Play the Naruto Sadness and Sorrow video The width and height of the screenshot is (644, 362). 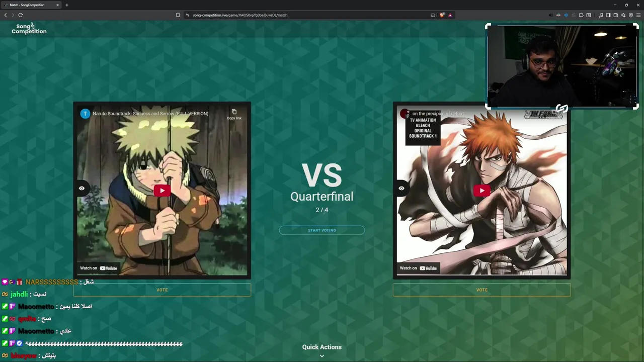point(162,191)
